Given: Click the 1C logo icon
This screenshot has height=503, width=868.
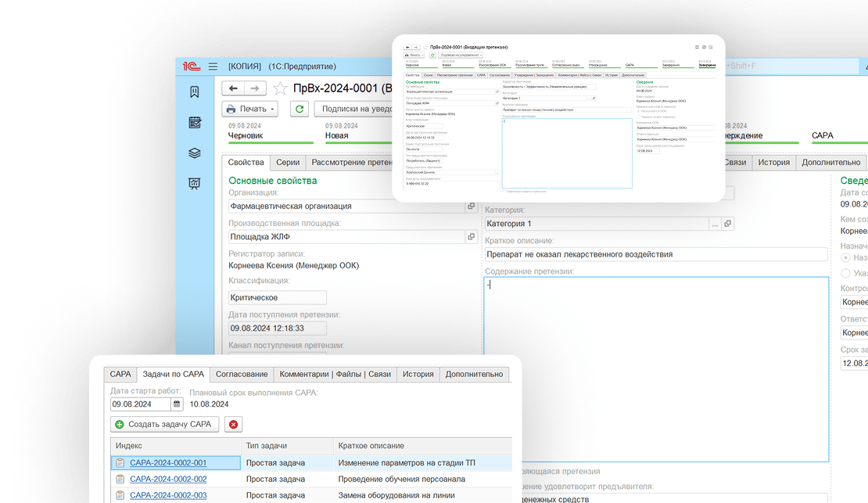Looking at the screenshot, I should 192,66.
